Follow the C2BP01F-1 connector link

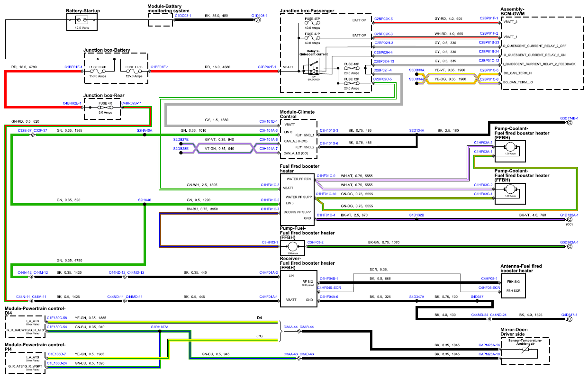click(x=489, y=19)
